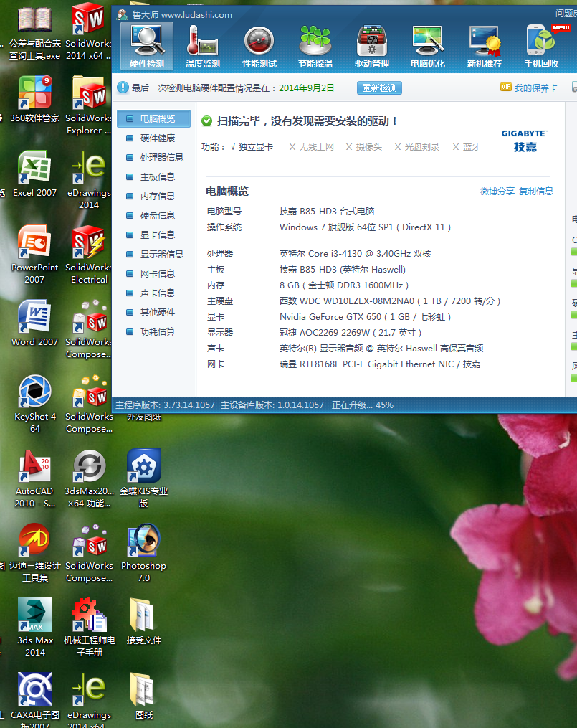
Task: Open SolidWorks Explorer desktop shortcut
Action: [89, 105]
